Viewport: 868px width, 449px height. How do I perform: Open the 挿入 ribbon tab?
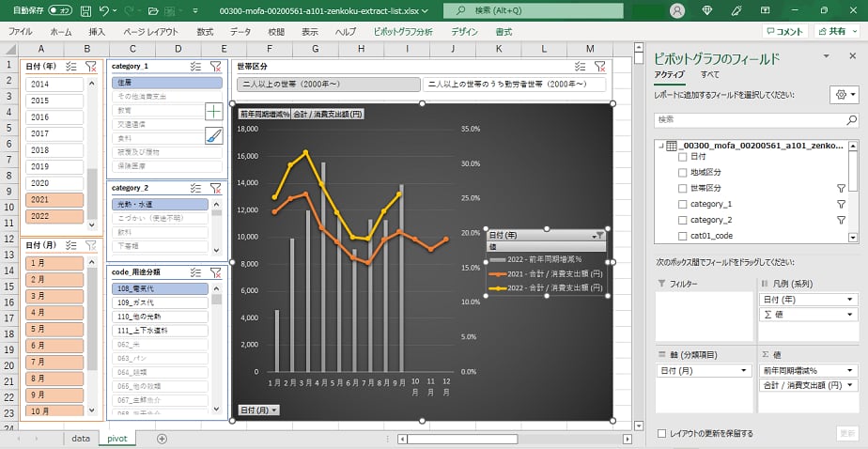pyautogui.click(x=97, y=31)
